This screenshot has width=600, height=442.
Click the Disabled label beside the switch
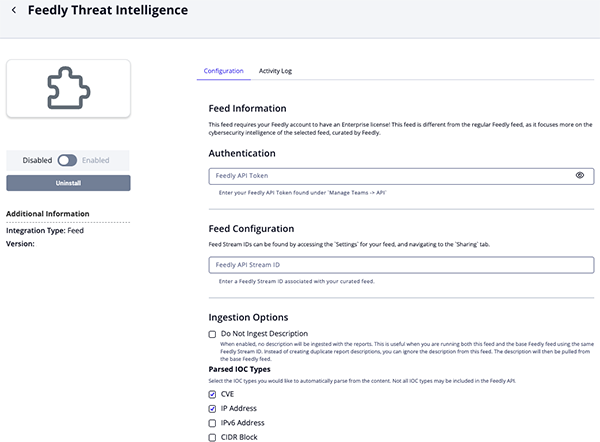tap(37, 160)
